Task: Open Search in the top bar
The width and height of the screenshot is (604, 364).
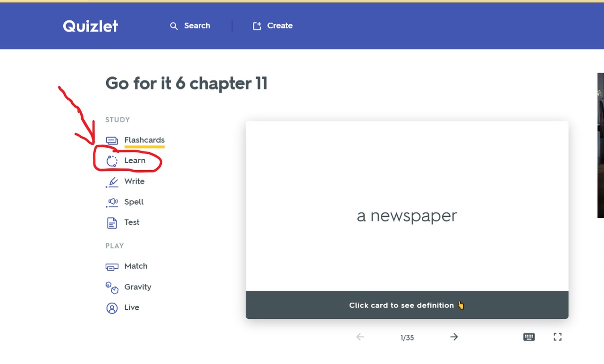Action: coord(190,26)
